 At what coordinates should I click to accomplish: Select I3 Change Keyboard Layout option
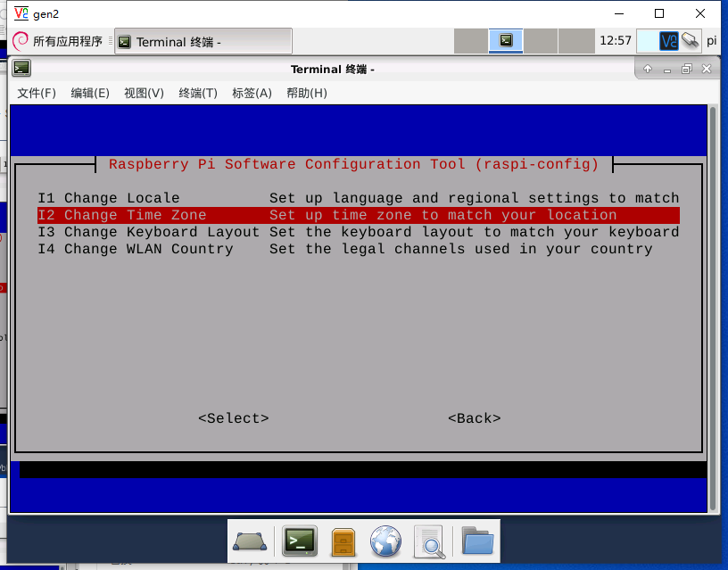point(359,232)
